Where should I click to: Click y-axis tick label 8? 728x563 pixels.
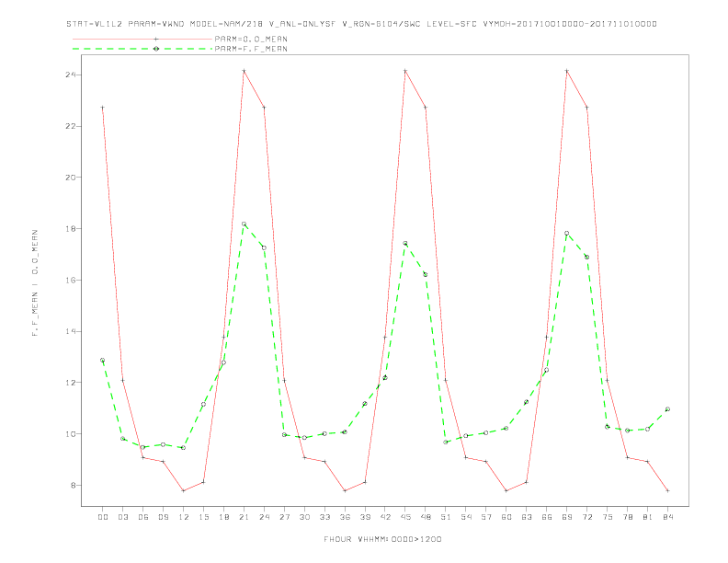[73, 485]
